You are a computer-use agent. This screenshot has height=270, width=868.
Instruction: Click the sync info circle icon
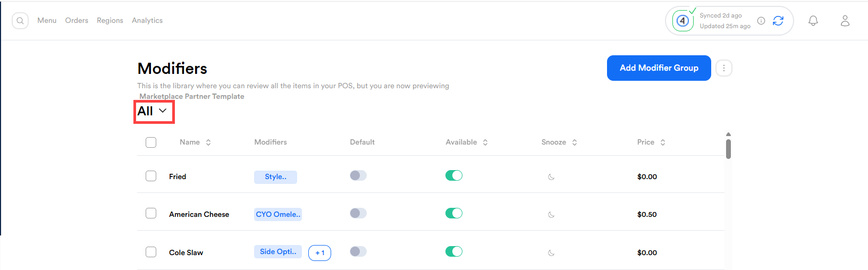coord(761,21)
